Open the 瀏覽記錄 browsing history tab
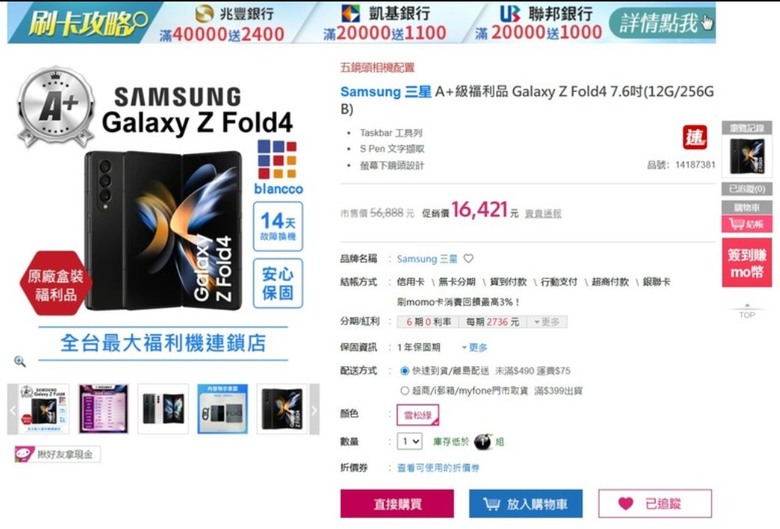Image resolution: width=780 pixels, height=529 pixels. (x=747, y=128)
